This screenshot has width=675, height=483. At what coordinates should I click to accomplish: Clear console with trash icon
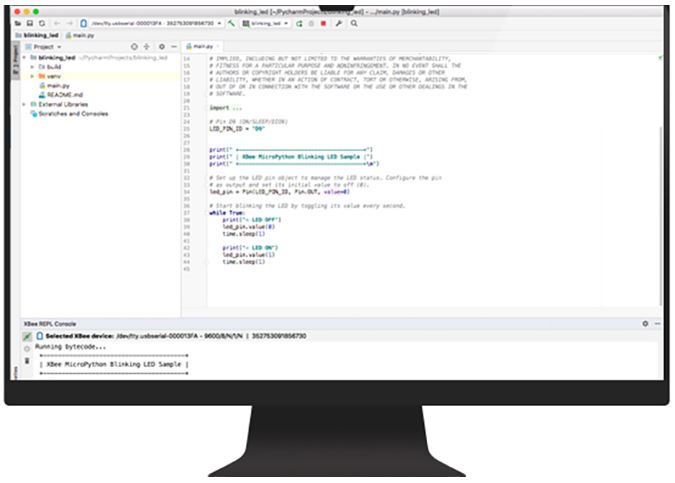[x=27, y=361]
